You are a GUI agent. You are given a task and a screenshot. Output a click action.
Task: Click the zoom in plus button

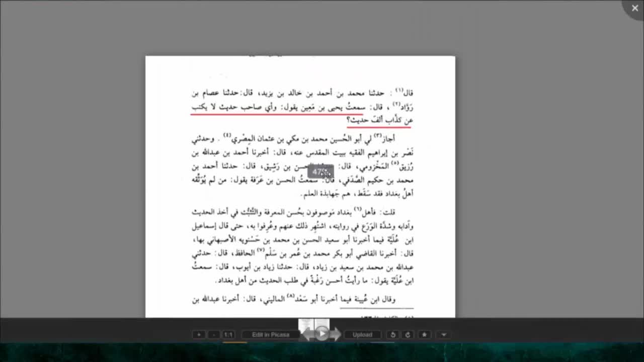point(199,335)
